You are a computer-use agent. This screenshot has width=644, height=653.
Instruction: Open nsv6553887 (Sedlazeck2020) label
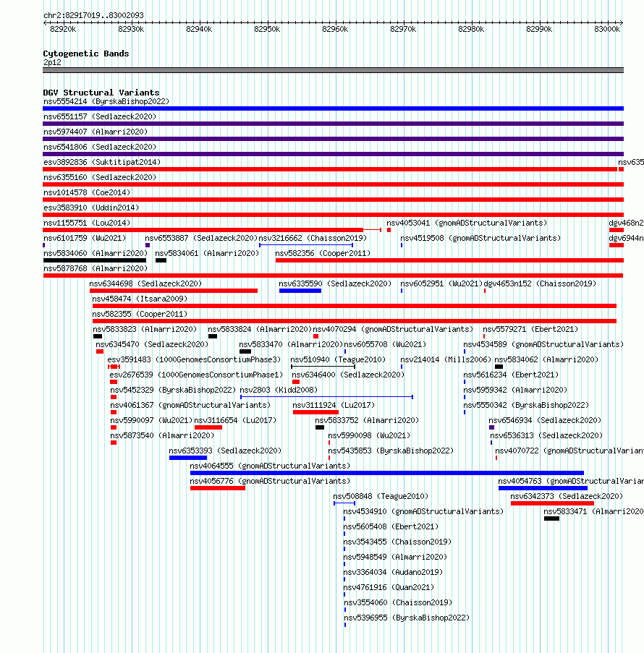pyautogui.click(x=201, y=238)
